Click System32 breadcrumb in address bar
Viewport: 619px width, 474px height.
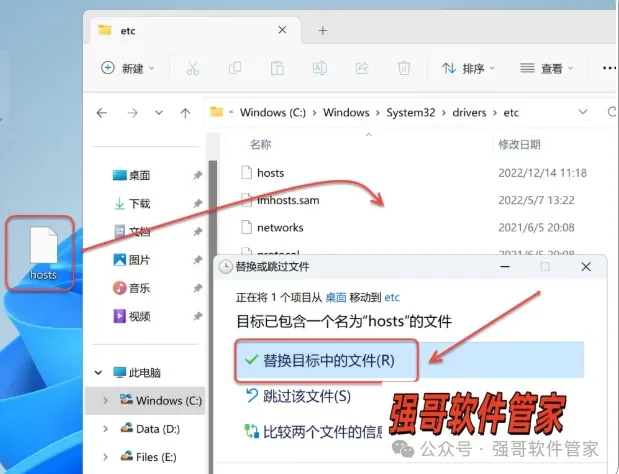tap(411, 112)
